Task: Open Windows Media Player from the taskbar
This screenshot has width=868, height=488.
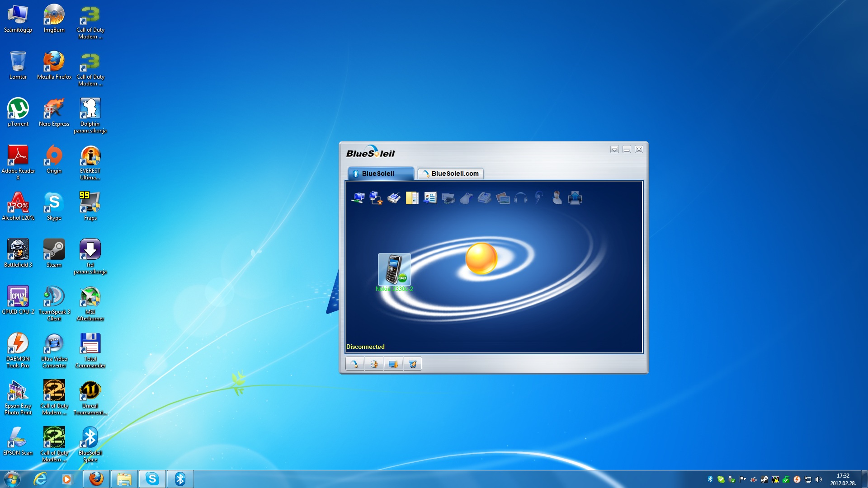Action: tap(67, 479)
